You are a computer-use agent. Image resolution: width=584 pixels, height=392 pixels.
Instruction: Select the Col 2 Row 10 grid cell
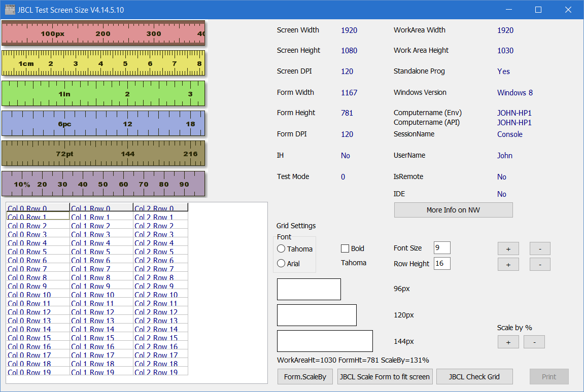(x=156, y=295)
